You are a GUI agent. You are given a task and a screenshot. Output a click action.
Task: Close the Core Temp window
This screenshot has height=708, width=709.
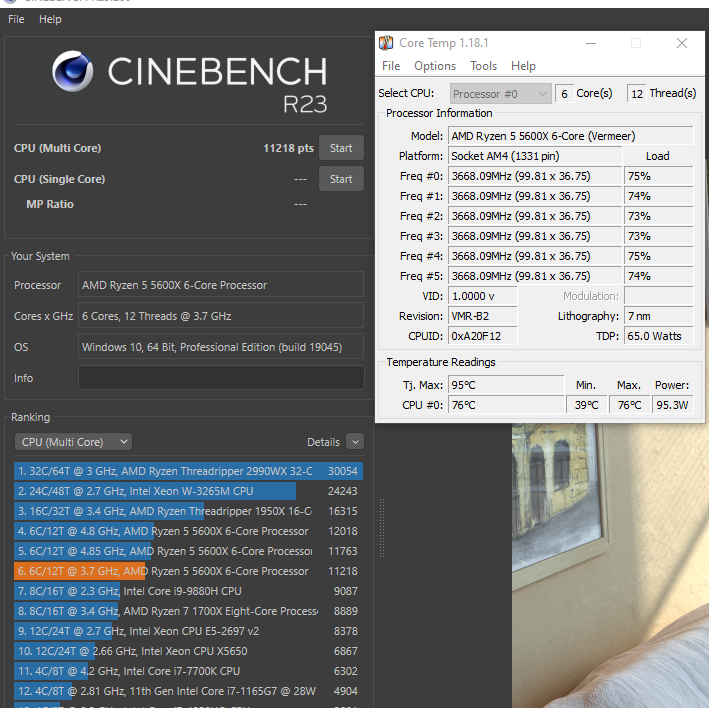click(682, 43)
